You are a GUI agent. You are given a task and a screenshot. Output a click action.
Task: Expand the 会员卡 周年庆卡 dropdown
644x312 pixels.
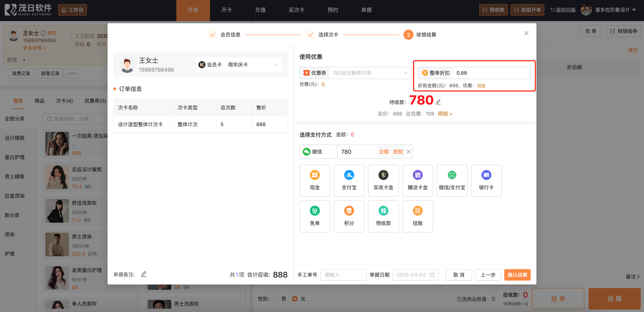[x=276, y=65]
